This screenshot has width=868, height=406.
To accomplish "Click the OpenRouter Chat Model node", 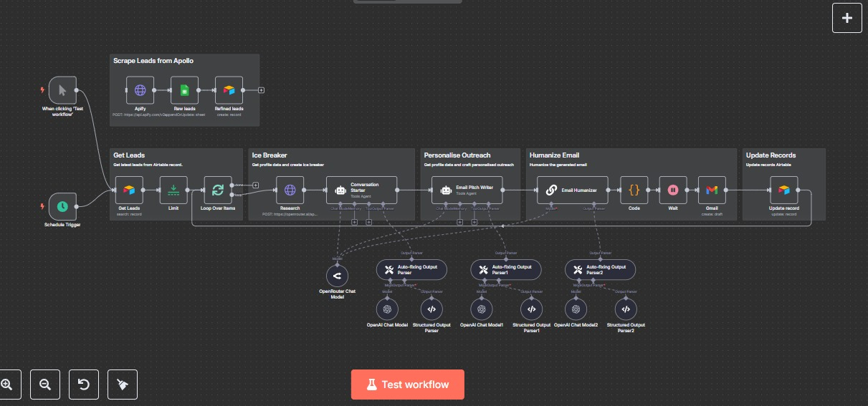I will (x=337, y=276).
